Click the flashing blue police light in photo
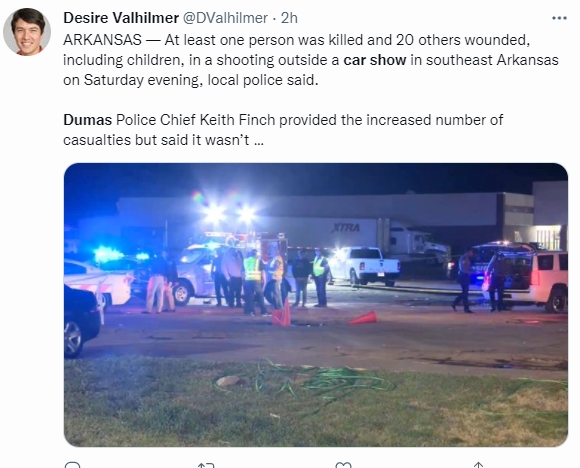580x468 pixels. (x=107, y=255)
